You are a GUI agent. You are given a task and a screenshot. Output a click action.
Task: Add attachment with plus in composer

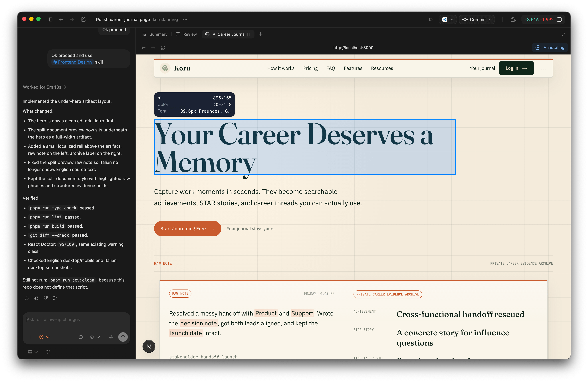(30, 337)
